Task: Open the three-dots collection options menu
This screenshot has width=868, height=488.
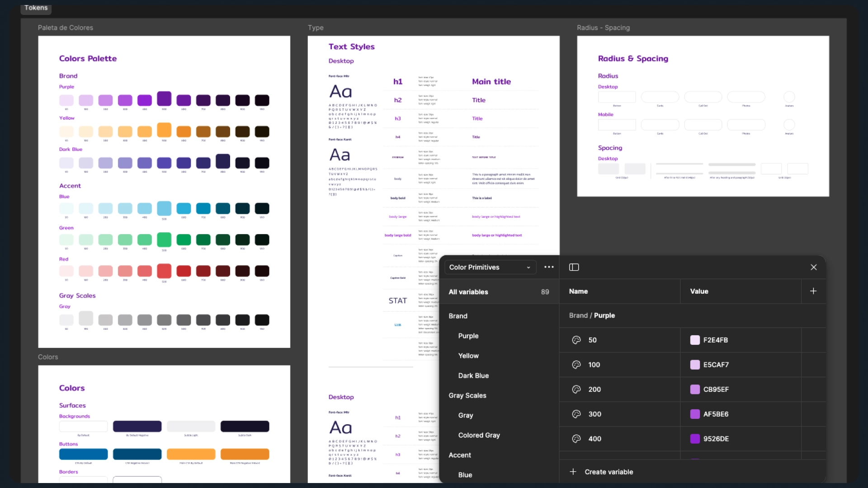Action: (x=549, y=267)
